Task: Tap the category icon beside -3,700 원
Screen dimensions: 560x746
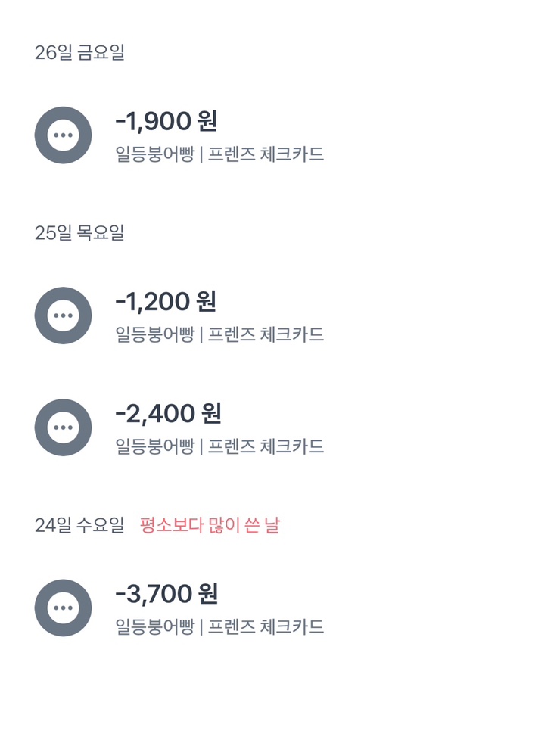Action: (63, 608)
